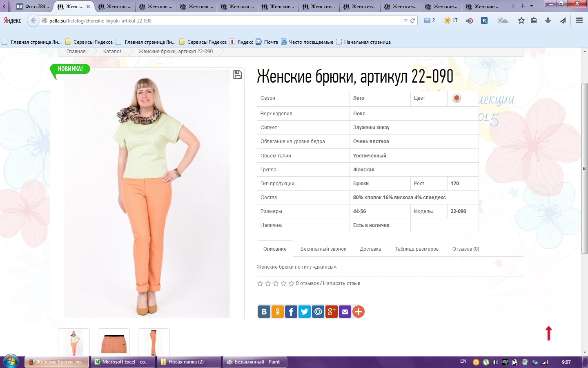Click the save floppy disk icon on photo
The height and width of the screenshot is (368, 588).
click(237, 75)
